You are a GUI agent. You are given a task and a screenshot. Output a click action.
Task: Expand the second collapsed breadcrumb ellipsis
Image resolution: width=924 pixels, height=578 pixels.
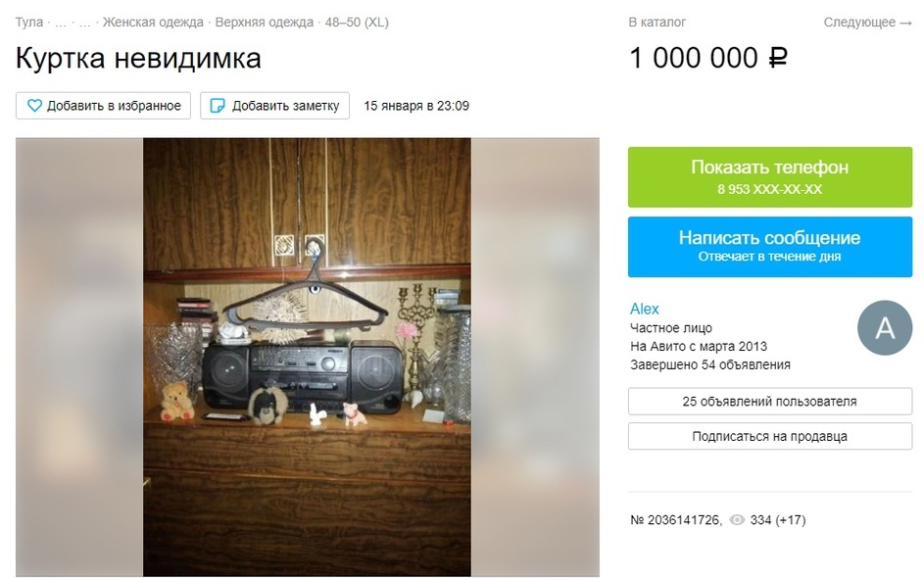tap(85, 23)
